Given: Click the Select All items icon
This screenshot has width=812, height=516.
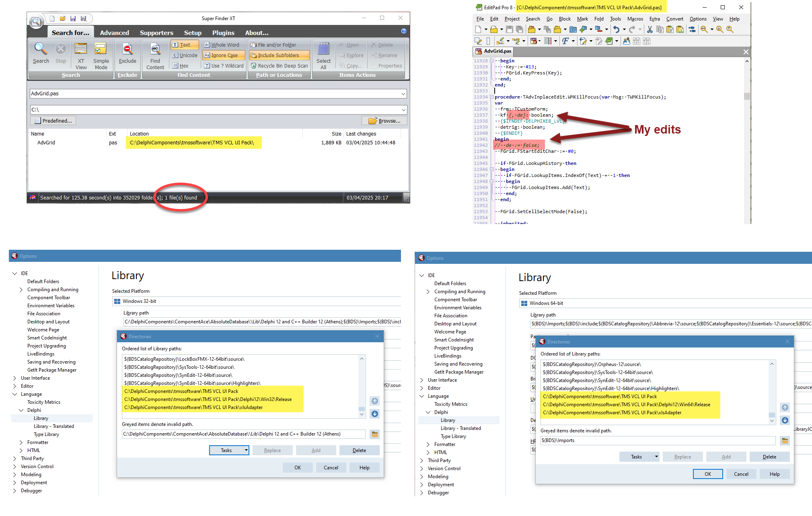Looking at the screenshot, I should pyautogui.click(x=323, y=56).
